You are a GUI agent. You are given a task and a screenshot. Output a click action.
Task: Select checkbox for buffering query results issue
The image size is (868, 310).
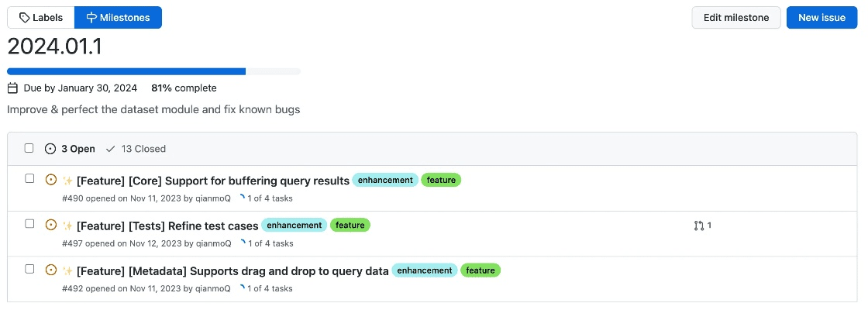click(x=29, y=178)
